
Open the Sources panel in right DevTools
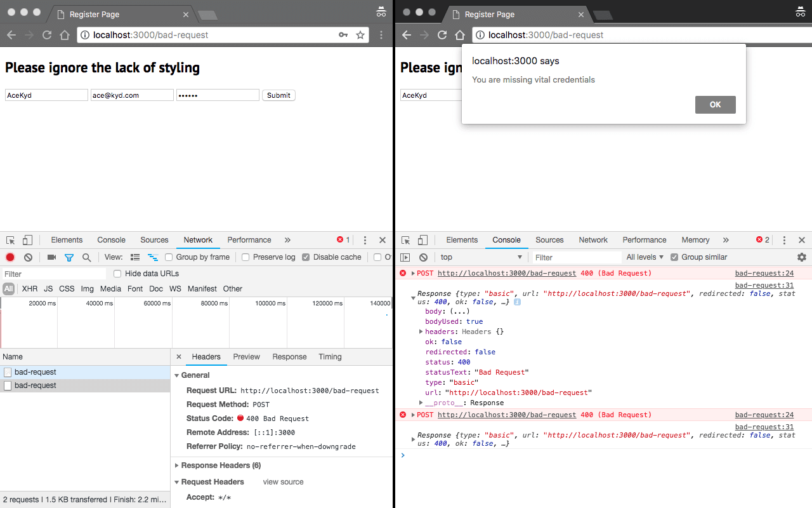(549, 239)
